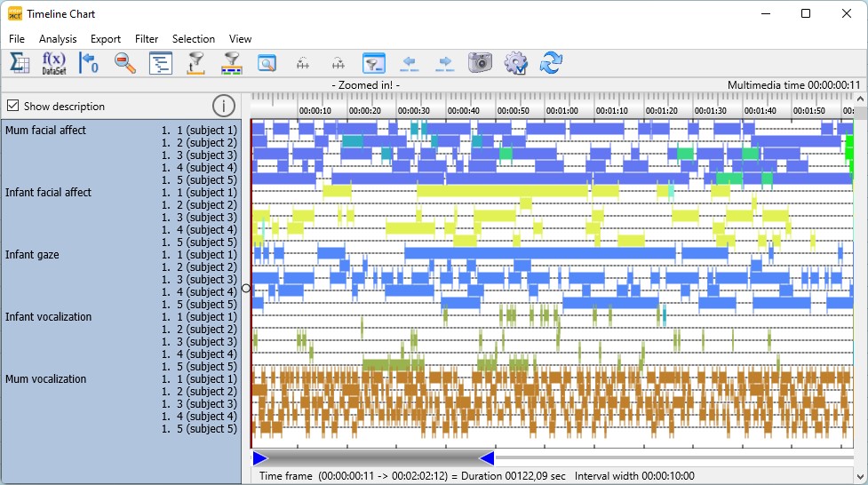Open the Export menu

tap(105, 39)
